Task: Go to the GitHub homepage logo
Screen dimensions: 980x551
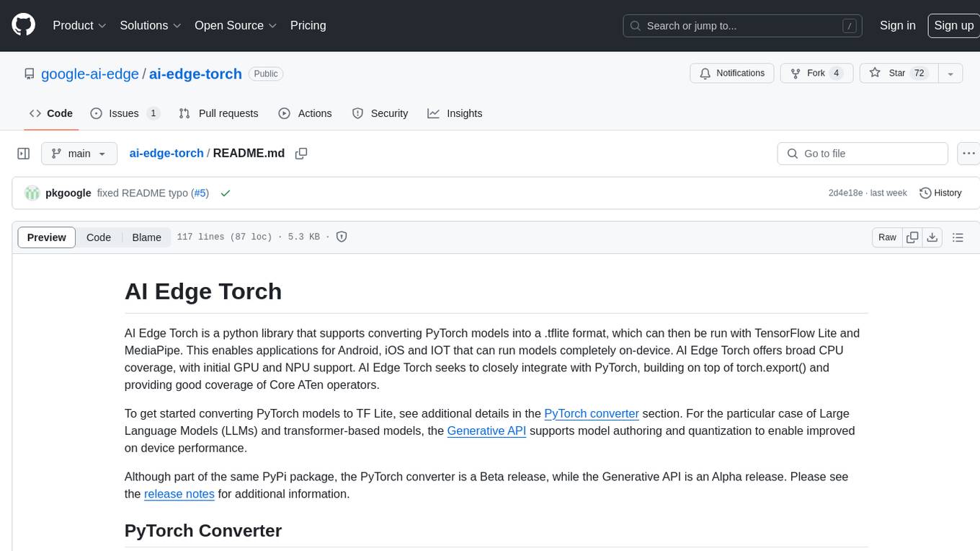Action: click(x=23, y=25)
